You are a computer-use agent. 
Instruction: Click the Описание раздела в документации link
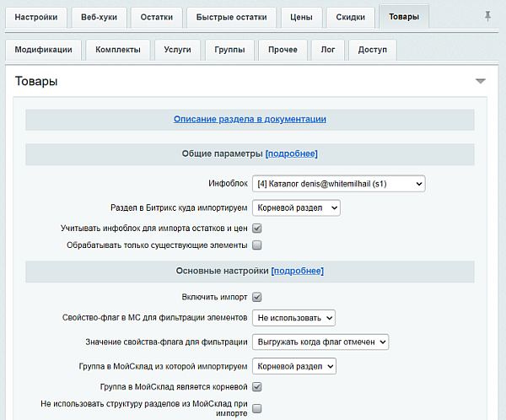pyautogui.click(x=250, y=120)
